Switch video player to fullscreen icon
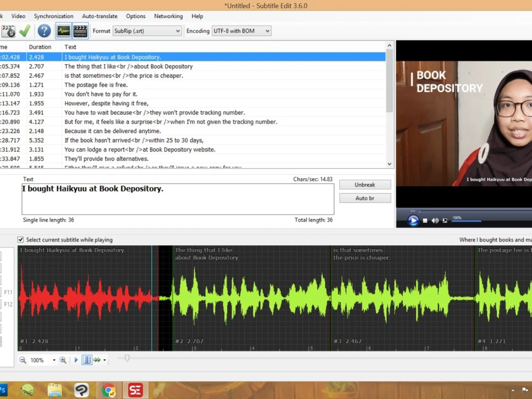Screen dimensions: 532x399 445,221
